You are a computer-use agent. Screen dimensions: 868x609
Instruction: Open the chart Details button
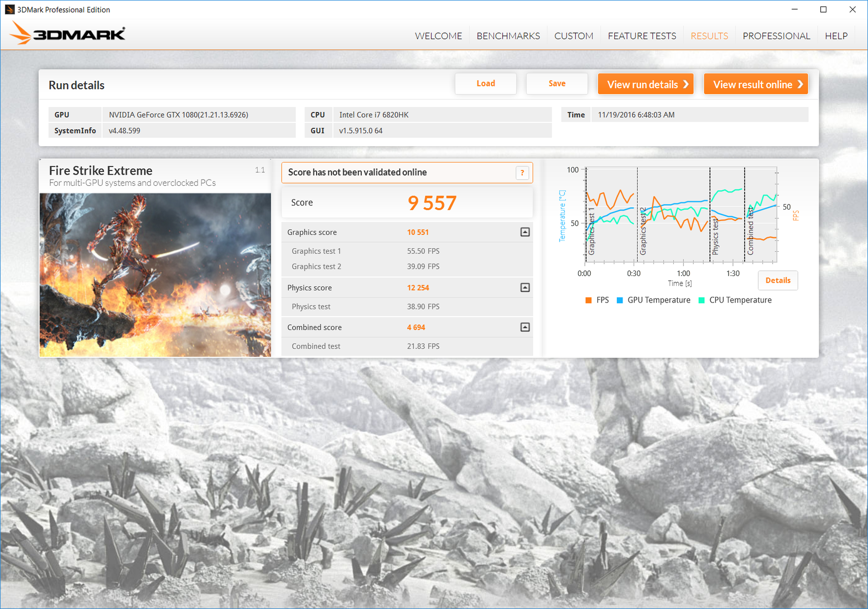(778, 280)
